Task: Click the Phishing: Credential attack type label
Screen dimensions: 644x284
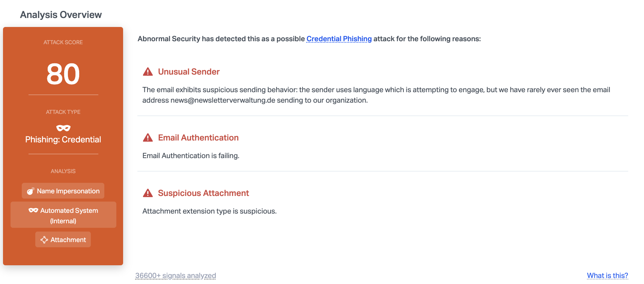Action: pyautogui.click(x=63, y=140)
